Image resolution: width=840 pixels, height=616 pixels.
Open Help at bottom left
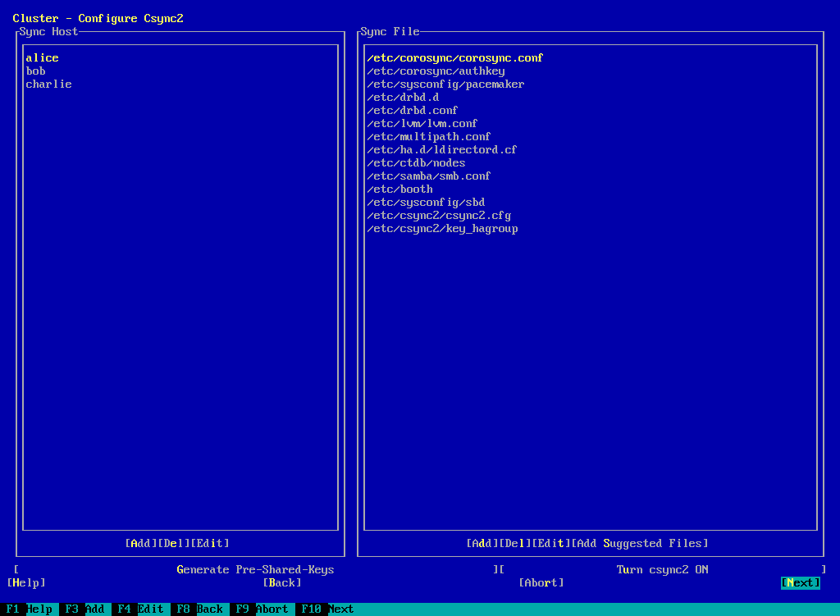pos(26,582)
